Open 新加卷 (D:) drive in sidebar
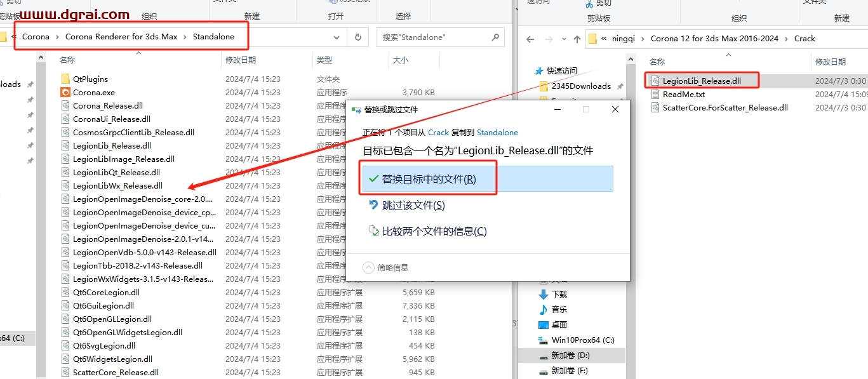Viewport: 868px width, 379px height. click(x=571, y=356)
